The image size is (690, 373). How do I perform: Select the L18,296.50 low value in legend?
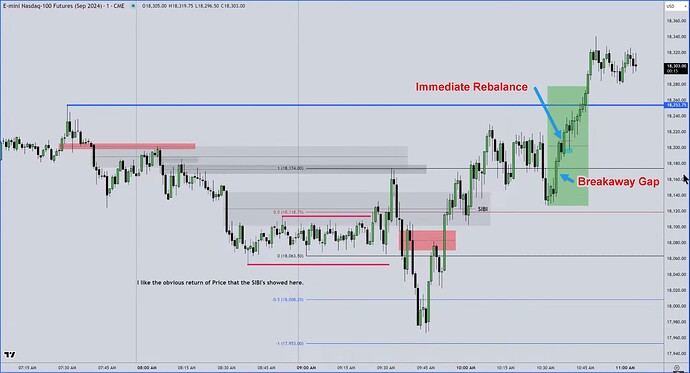(x=207, y=6)
